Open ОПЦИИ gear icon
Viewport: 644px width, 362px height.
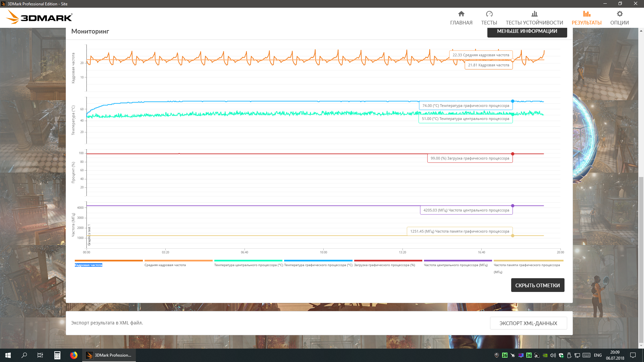[x=620, y=14]
